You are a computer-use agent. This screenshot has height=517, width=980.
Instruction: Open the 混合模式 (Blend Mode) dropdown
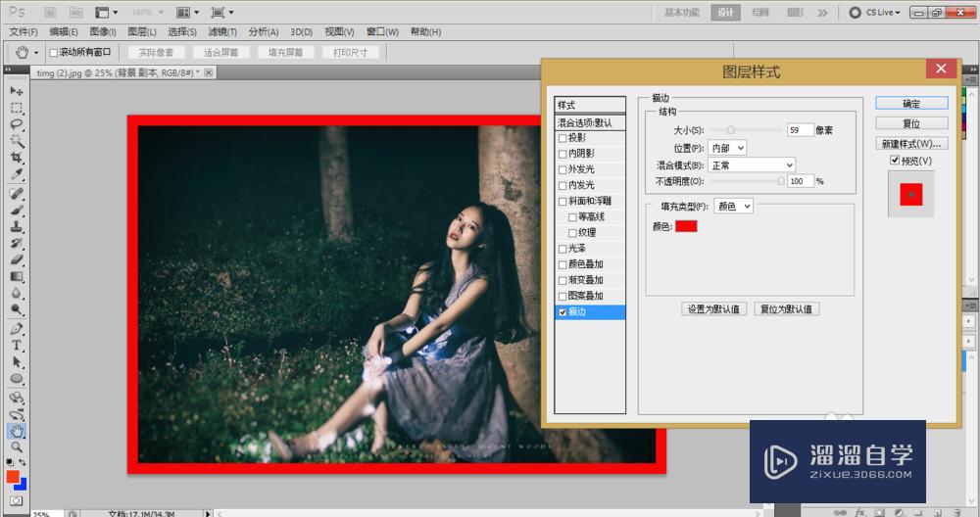(751, 165)
